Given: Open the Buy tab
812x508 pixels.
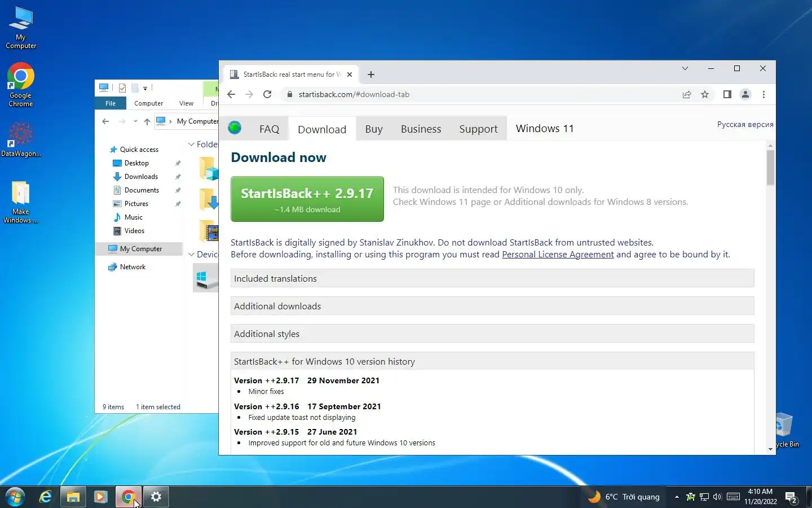Looking at the screenshot, I should click(374, 129).
